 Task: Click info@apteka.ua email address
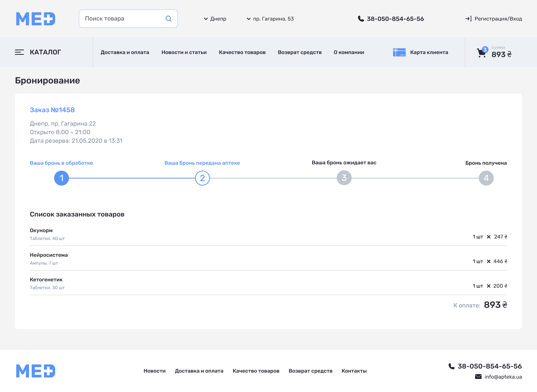click(x=503, y=377)
